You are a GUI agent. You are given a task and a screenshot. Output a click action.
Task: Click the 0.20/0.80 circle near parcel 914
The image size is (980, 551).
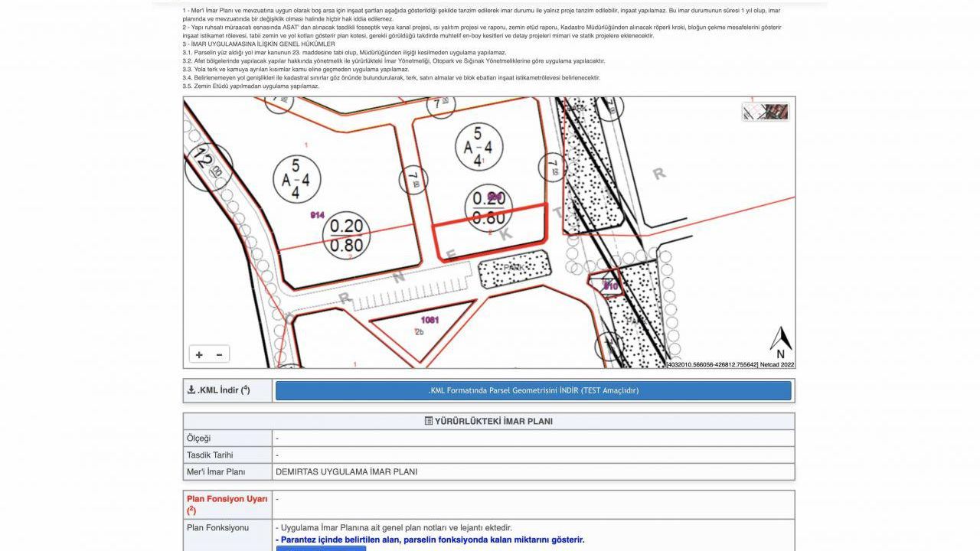346,235
